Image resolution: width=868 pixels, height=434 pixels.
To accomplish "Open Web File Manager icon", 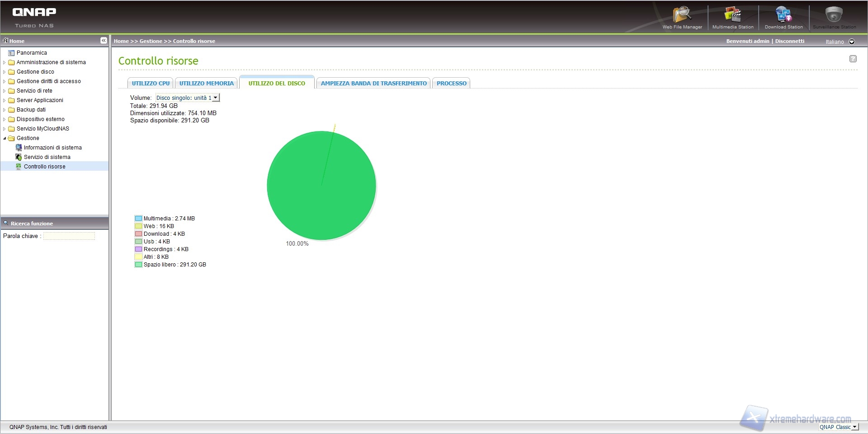I will pos(682,15).
